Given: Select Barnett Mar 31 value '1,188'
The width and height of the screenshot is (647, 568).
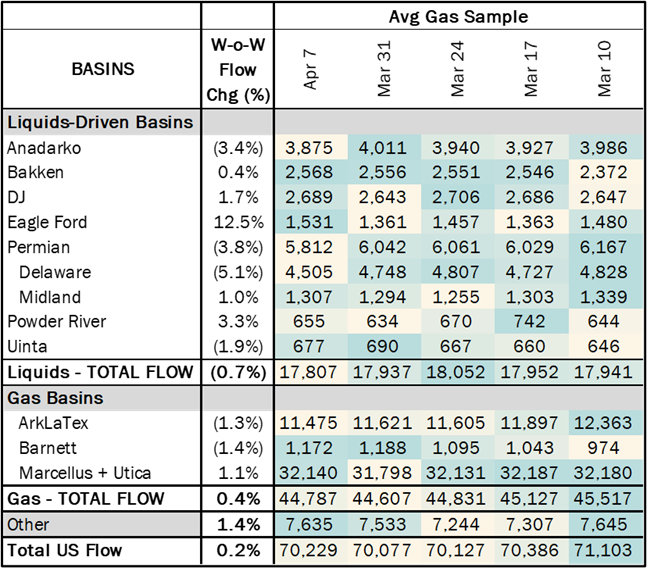Looking at the screenshot, I should pyautogui.click(x=383, y=448).
